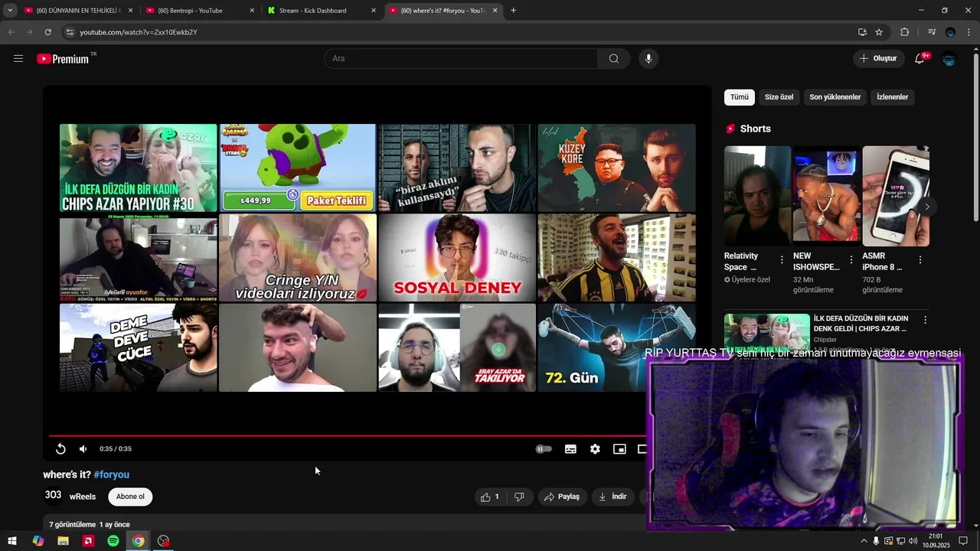980x551 pixels.
Task: Click the search magnifier button
Action: pos(614,59)
